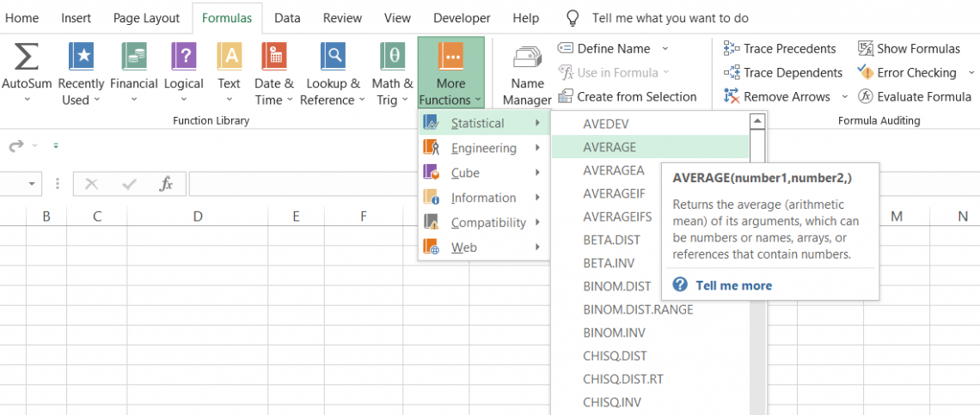Viewport: 980px width, 415px height.
Task: Open the Date & Time functions icon
Action: pyautogui.click(x=273, y=58)
